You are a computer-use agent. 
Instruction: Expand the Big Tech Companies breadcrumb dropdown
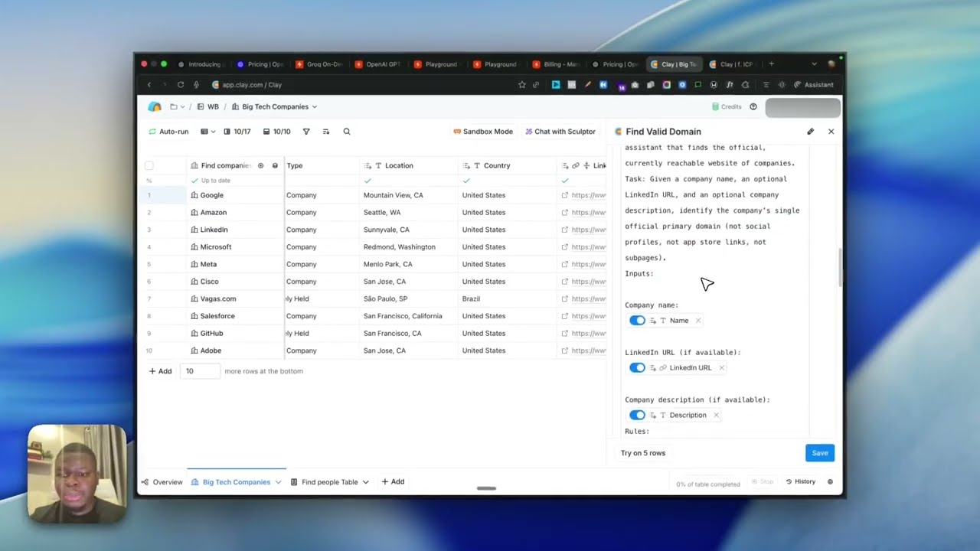click(x=315, y=106)
